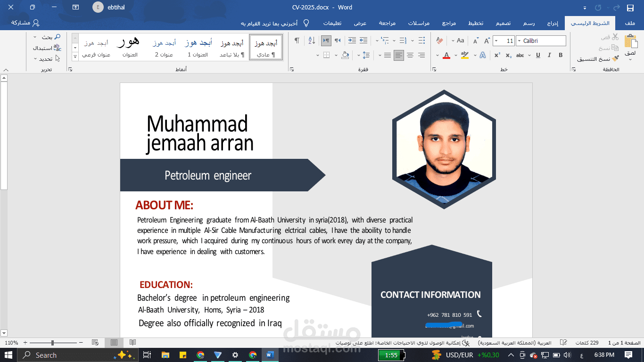Save document with the floppy disk icon

pyautogui.click(x=630, y=8)
